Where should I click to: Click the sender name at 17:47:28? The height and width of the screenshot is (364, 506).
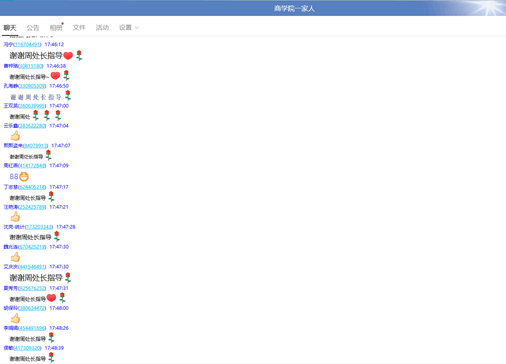point(14,227)
